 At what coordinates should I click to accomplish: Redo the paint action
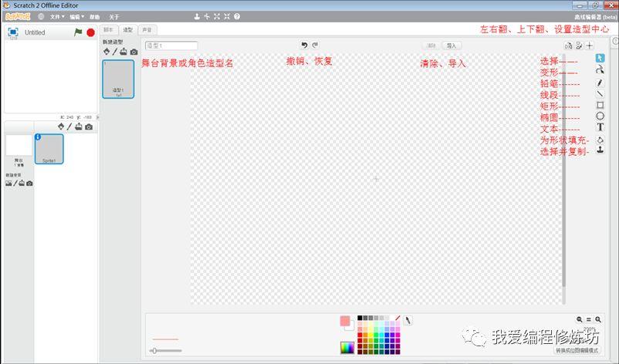pyautogui.click(x=315, y=45)
